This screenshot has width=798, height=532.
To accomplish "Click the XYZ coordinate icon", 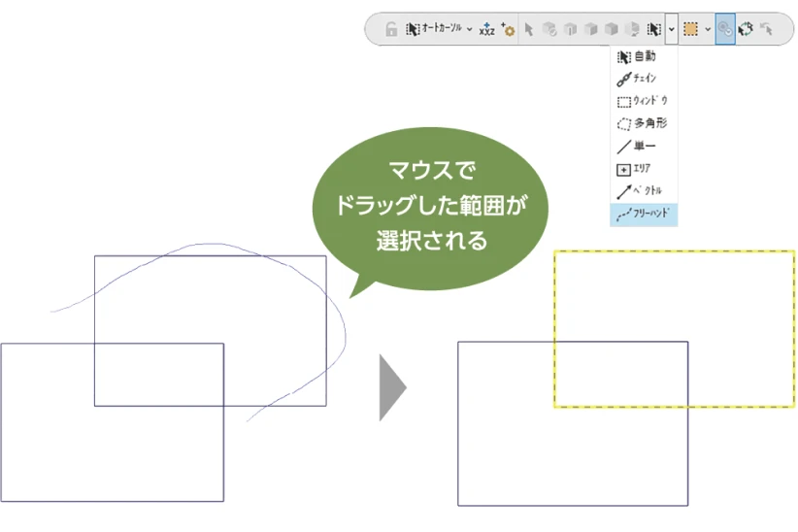I will (x=486, y=29).
